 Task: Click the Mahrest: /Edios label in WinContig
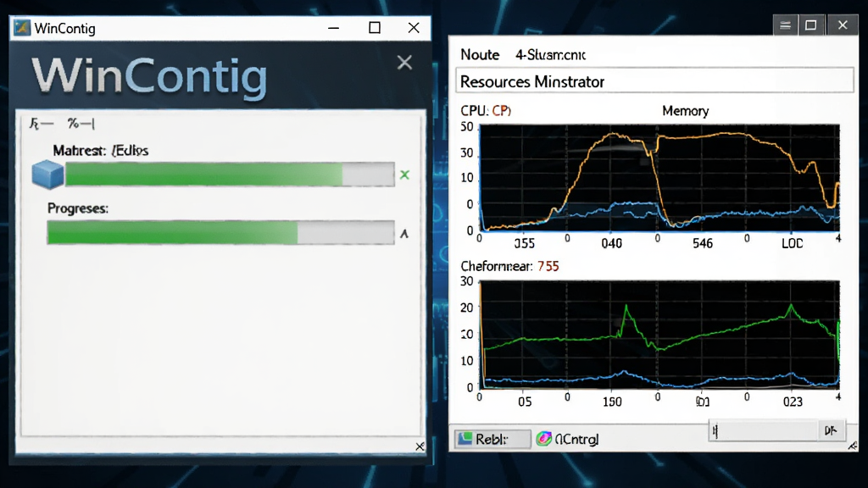click(101, 151)
